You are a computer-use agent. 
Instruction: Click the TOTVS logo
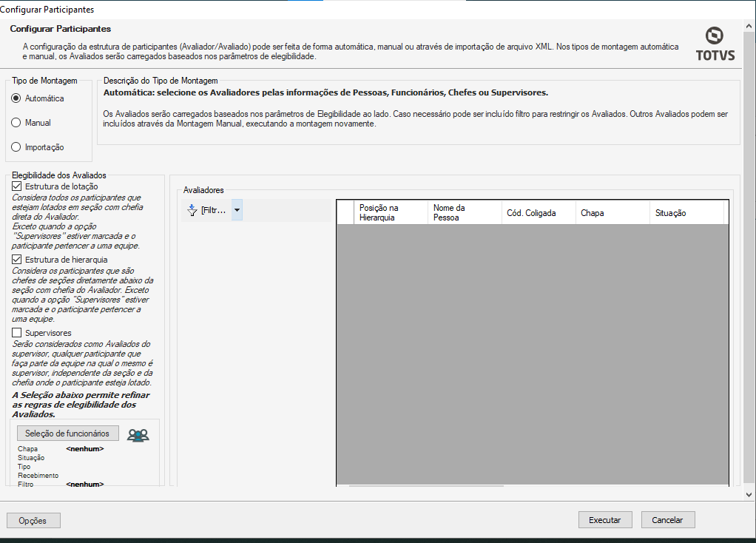click(x=714, y=44)
